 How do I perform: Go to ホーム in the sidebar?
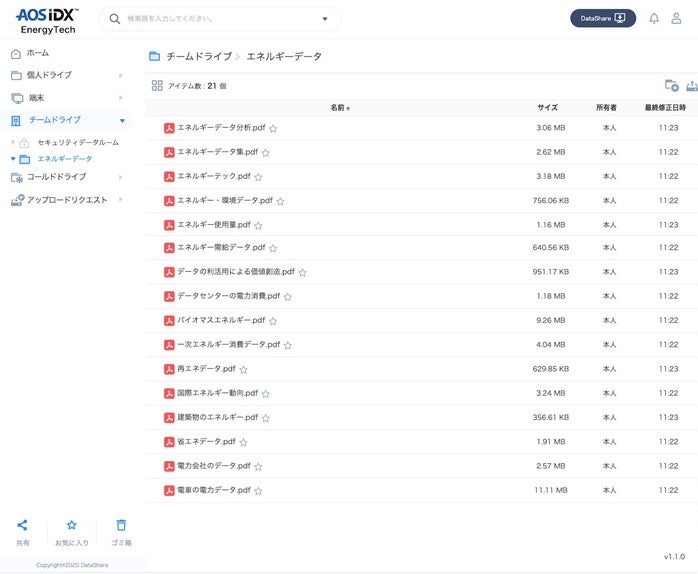(38, 53)
